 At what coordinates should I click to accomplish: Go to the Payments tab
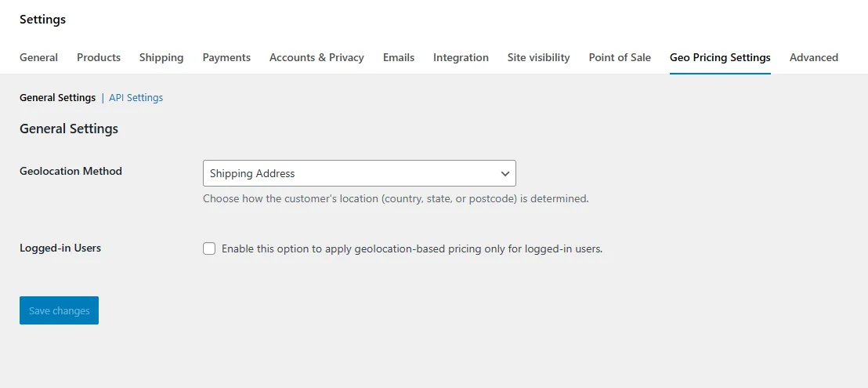tap(226, 57)
